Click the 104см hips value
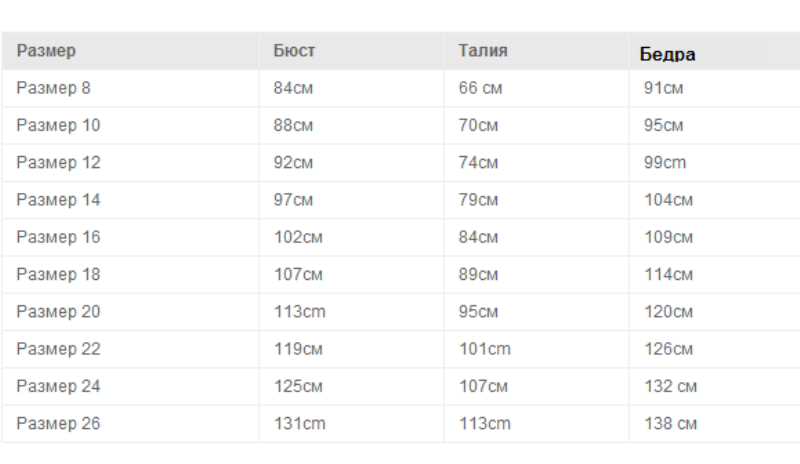The image size is (800, 464). (668, 200)
